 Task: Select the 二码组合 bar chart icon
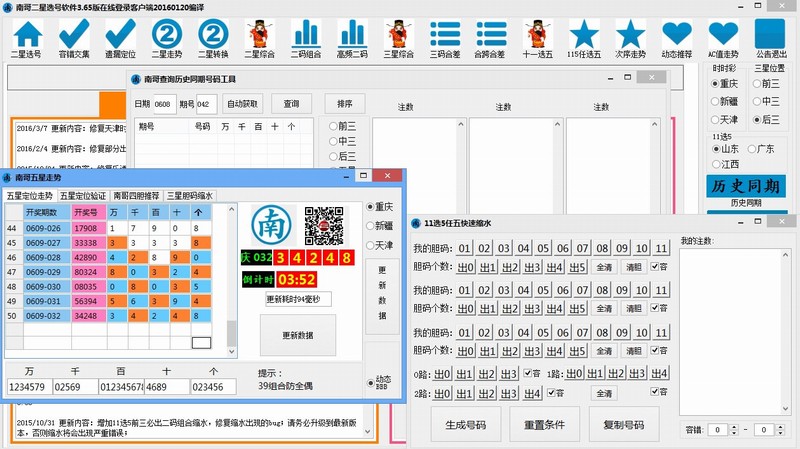(x=304, y=36)
